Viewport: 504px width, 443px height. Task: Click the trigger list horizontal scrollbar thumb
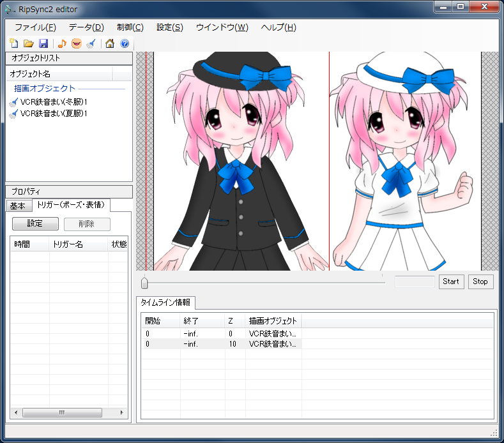coord(62,412)
